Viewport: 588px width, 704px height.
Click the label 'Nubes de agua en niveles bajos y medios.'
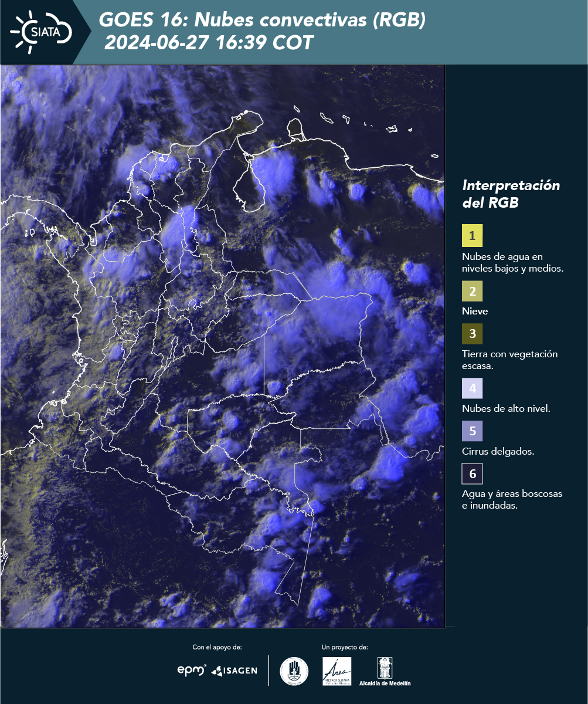513,263
